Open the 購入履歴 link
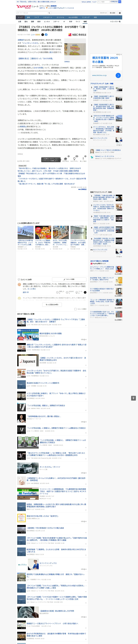The image size is (138, 644). pyautogui.click(x=112, y=13)
